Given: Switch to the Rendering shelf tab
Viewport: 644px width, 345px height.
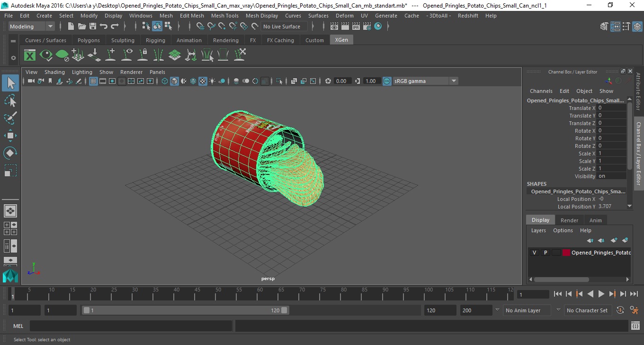Looking at the screenshot, I should (225, 40).
